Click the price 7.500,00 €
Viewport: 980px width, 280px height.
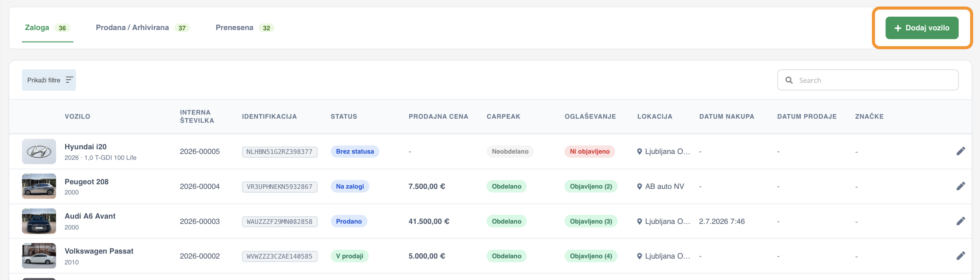427,186
